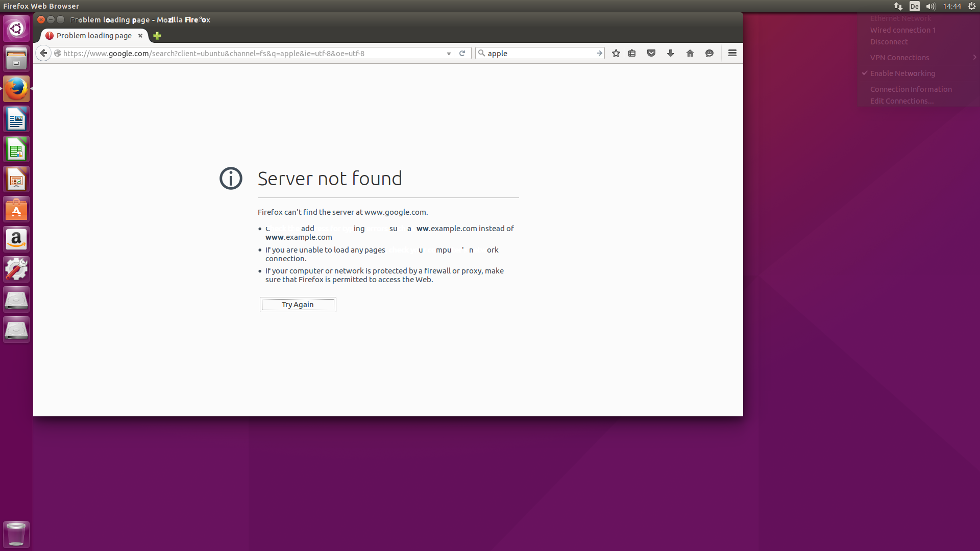Go to the Firefox Home page icon
The width and height of the screenshot is (980, 551).
pyautogui.click(x=690, y=53)
